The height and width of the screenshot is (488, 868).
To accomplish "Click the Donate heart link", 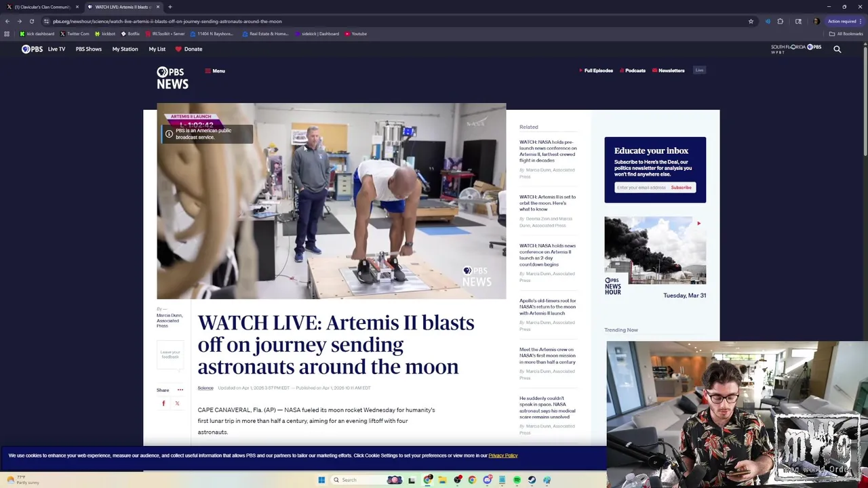I will point(189,49).
